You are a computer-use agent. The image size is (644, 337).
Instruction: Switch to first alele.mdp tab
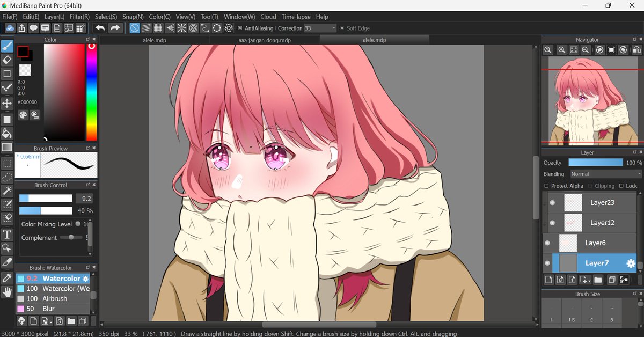(154, 40)
